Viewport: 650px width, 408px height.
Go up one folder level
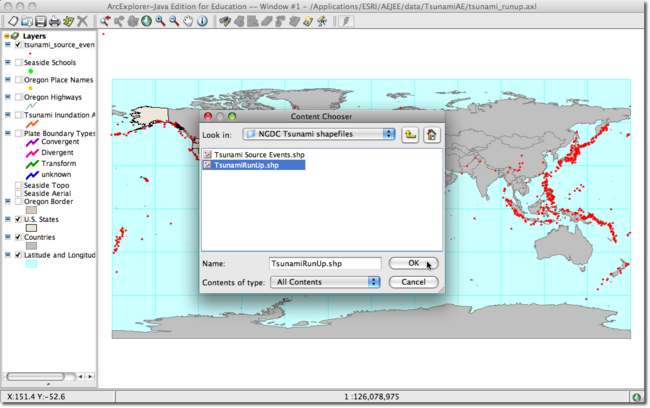410,135
